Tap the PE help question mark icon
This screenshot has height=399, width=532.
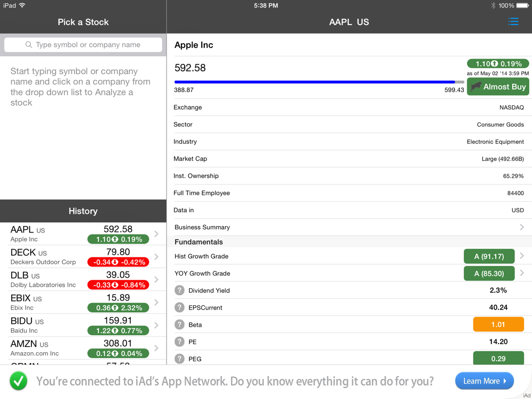180,342
